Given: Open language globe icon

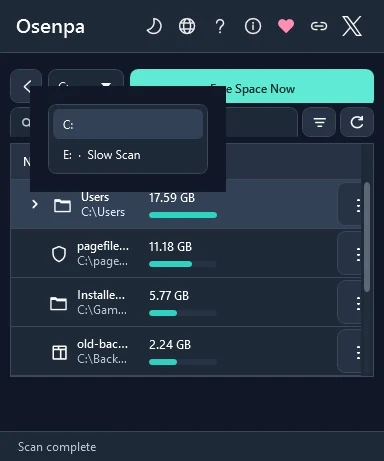Looking at the screenshot, I should [187, 26].
